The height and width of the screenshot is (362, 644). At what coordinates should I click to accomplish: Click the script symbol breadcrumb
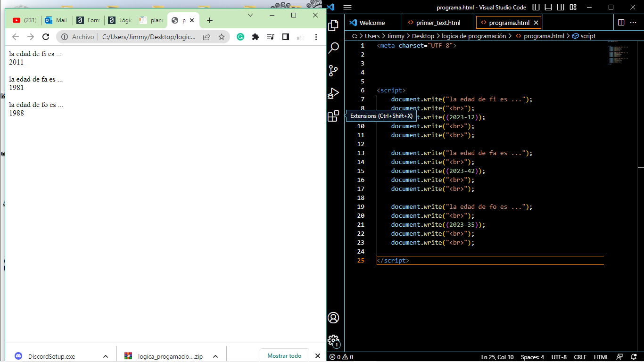pos(584,36)
